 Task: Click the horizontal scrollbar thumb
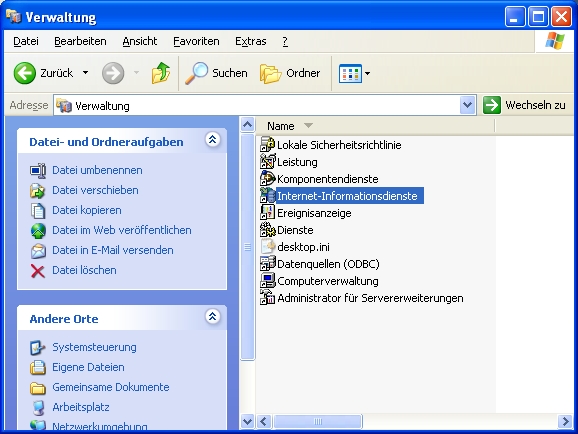point(317,421)
